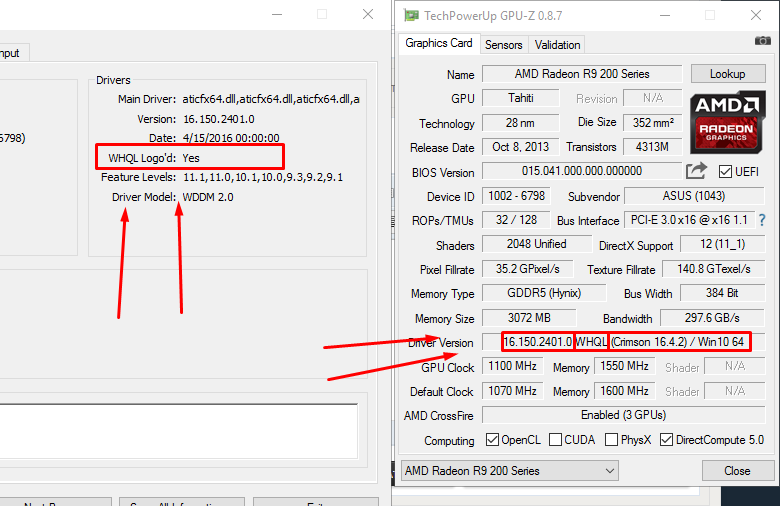This screenshot has width=780, height=506.
Task: Switch to the Graphics Card tab
Action: (439, 43)
